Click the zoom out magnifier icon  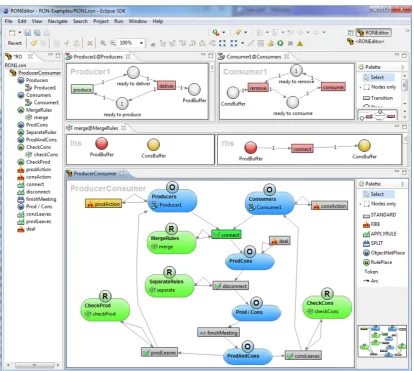(113, 43)
